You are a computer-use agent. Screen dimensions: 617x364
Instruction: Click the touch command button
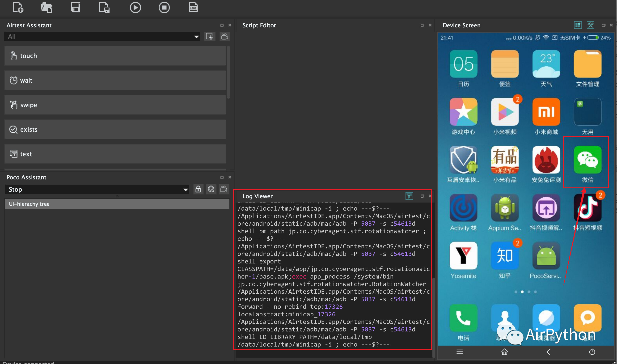115,56
